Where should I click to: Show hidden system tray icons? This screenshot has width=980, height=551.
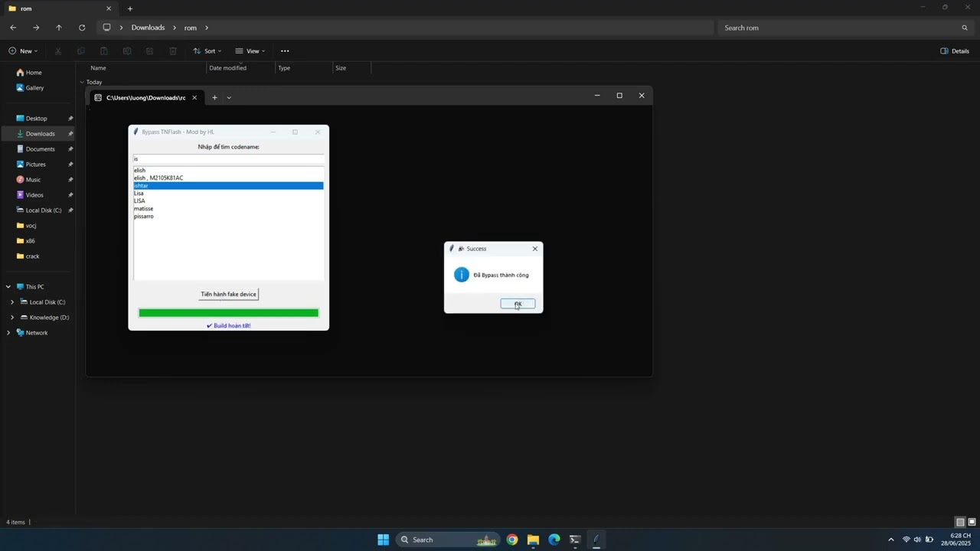[890, 540]
